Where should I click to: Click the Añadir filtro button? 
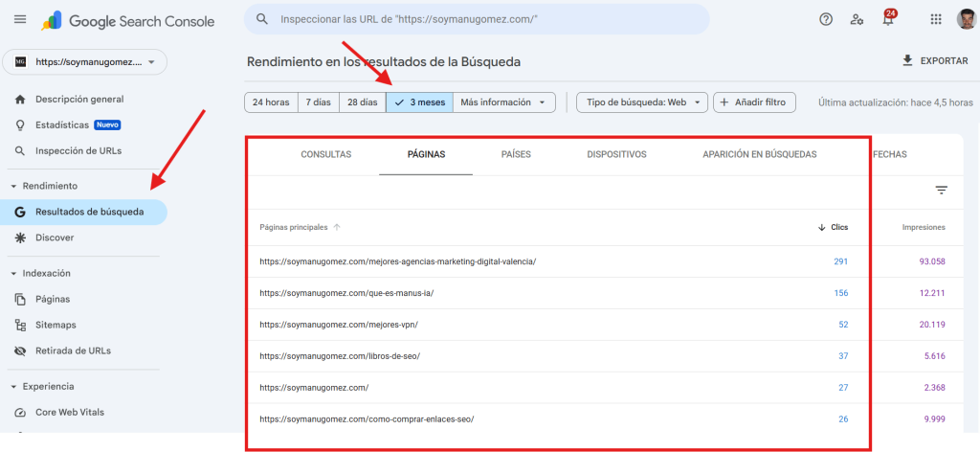click(754, 102)
